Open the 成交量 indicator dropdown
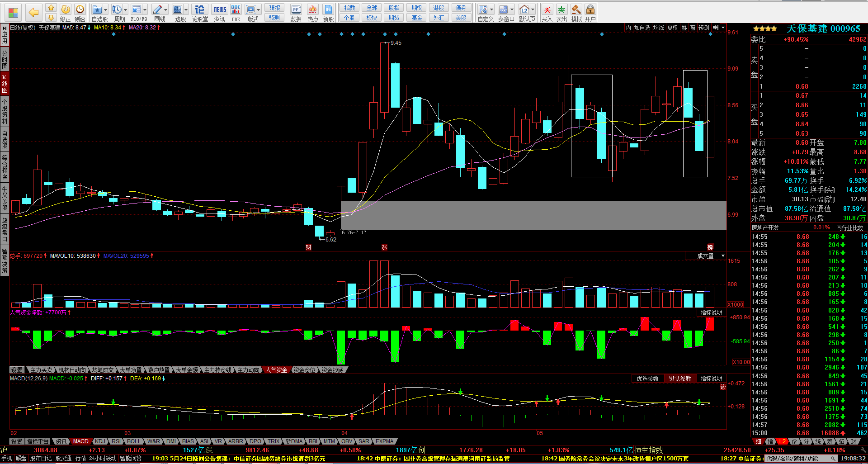The width and height of the screenshot is (868, 464). tap(723, 256)
